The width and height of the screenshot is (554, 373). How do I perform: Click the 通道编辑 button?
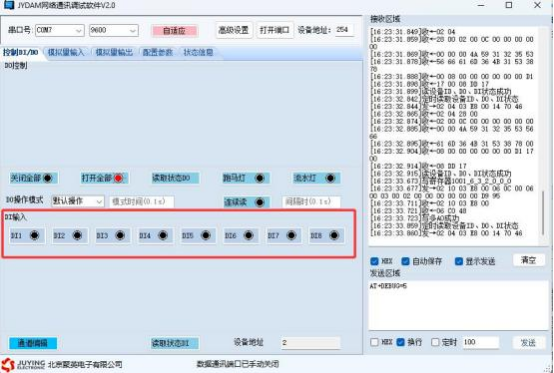tap(33, 343)
